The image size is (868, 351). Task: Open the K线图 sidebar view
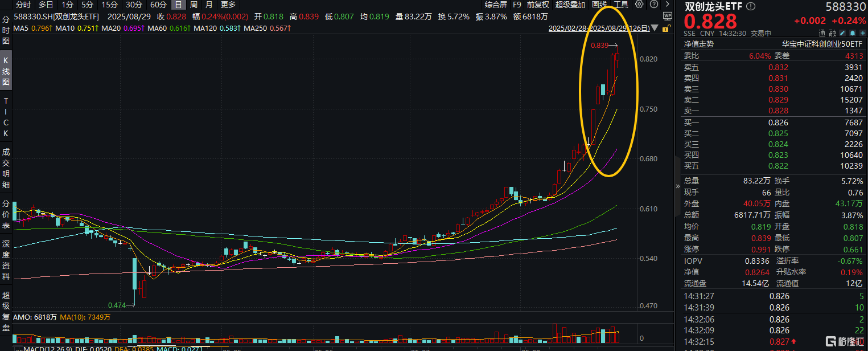pyautogui.click(x=6, y=71)
